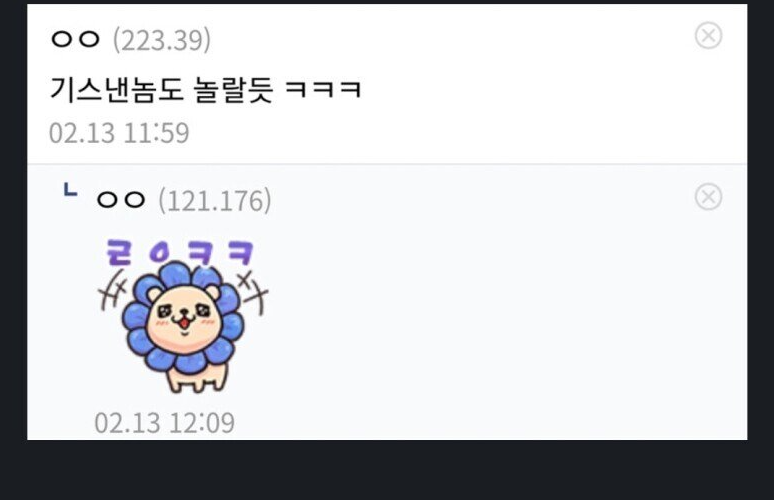Click empty space beside the lion sticker
This screenshot has width=774, height=500.
494,316
